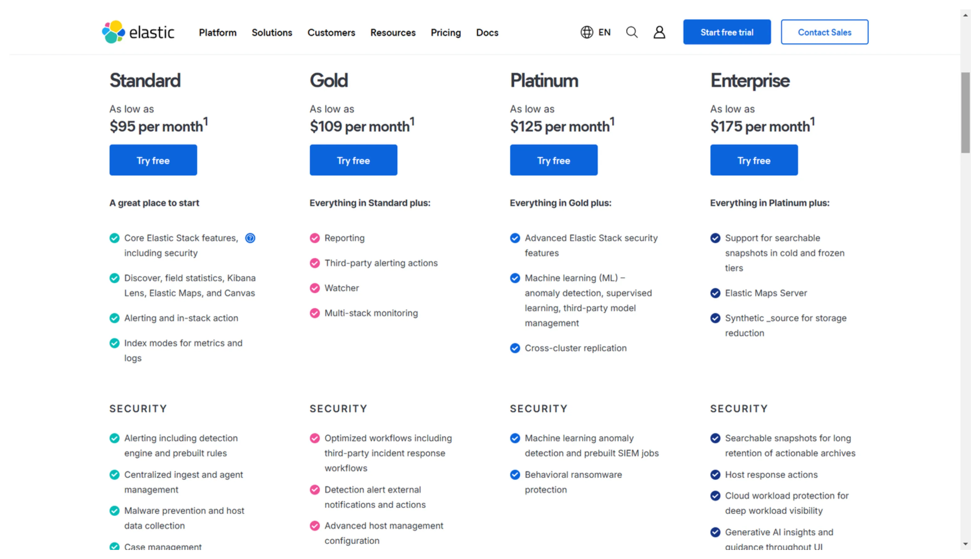Click 'Everything in Gold plus:' text
Screen dimensions: 980x559
pos(560,203)
